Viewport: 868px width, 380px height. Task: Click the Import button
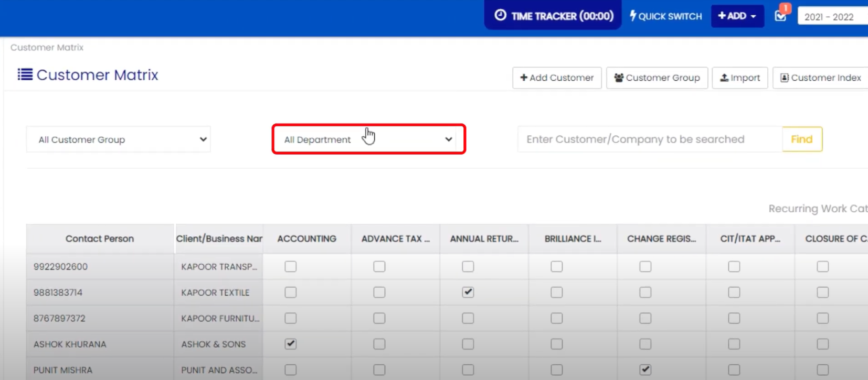click(740, 78)
